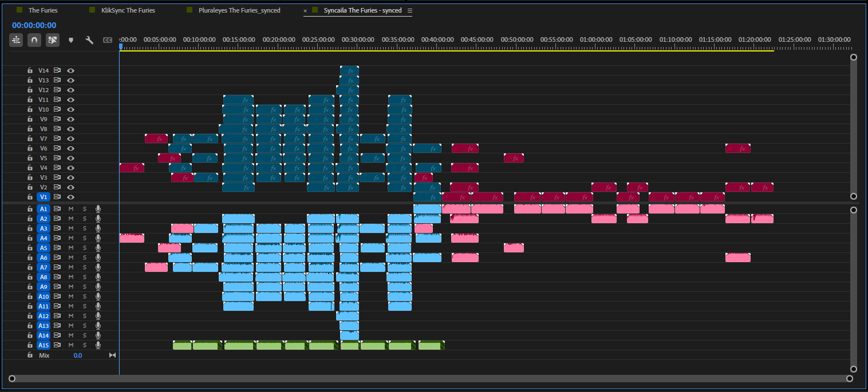Switch to The Furies sequence tab
This screenshot has height=392, width=868.
[x=43, y=10]
